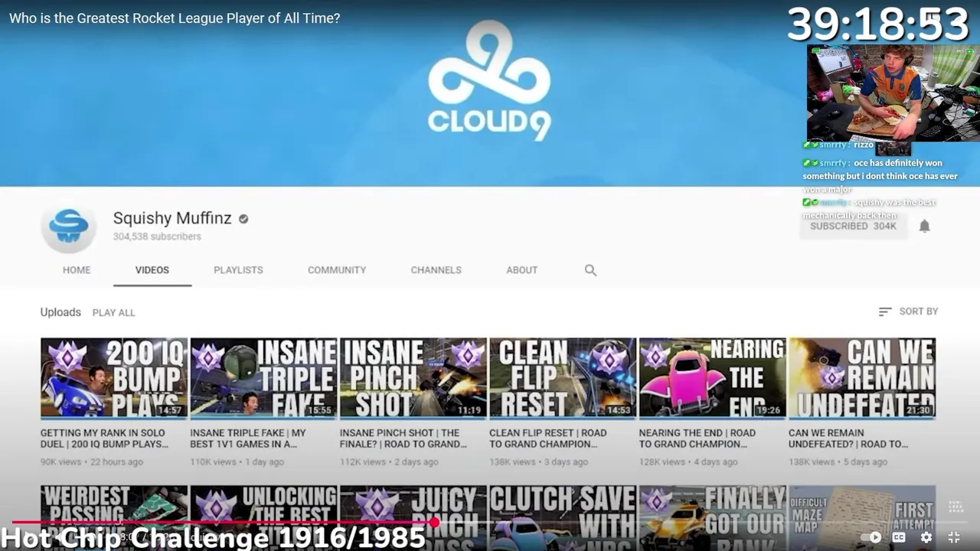Click '304,538 subscribers' count text

click(157, 236)
